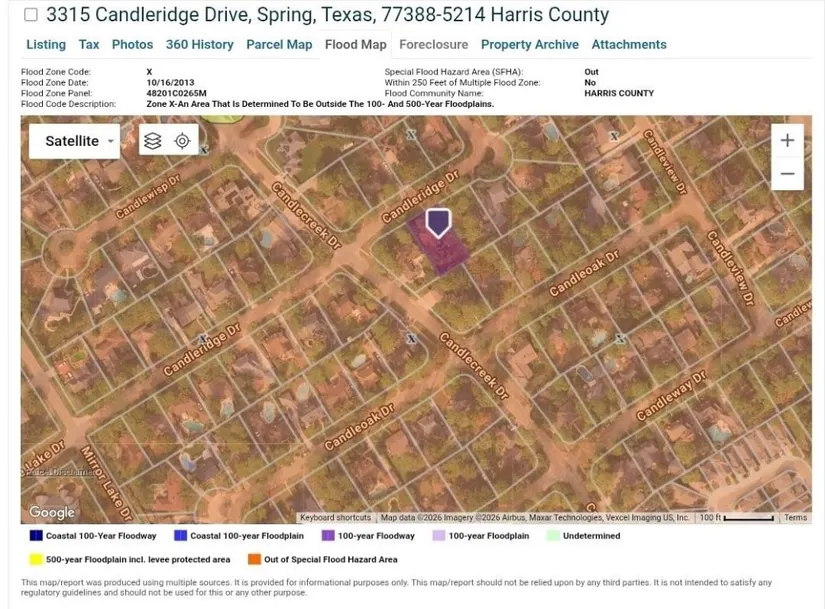Click the Google logo on map
The width and height of the screenshot is (825, 609).
[x=52, y=512]
